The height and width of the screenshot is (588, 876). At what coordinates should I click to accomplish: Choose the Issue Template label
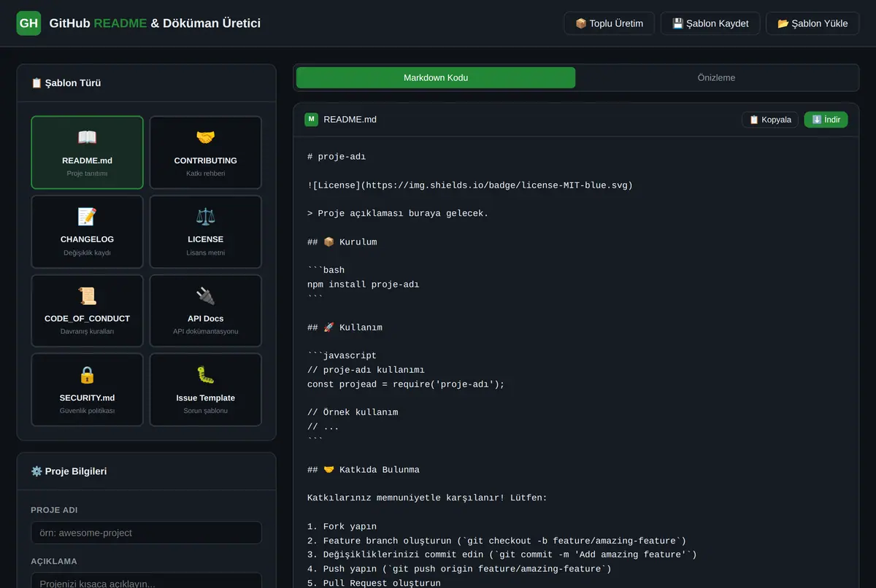(x=205, y=398)
